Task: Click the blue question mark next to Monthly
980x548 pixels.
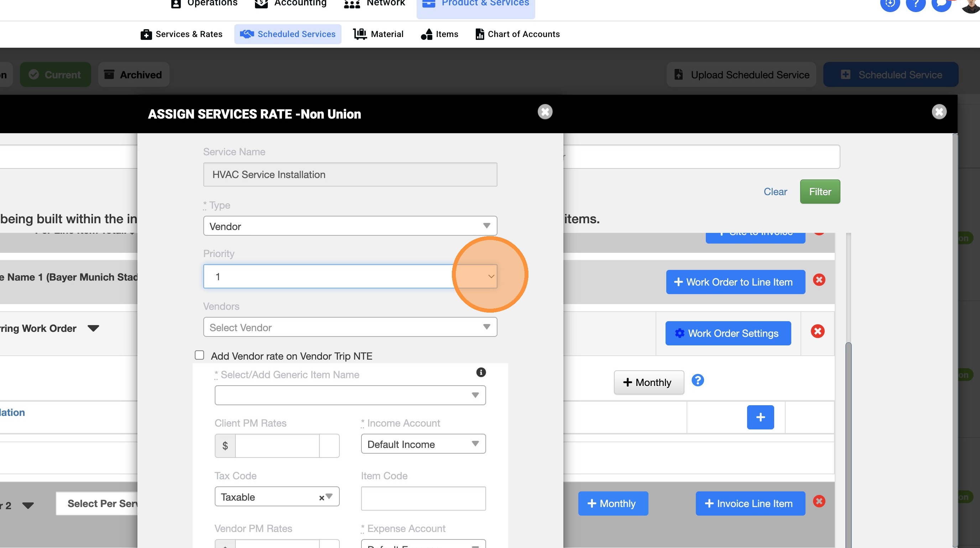Action: pyautogui.click(x=697, y=380)
